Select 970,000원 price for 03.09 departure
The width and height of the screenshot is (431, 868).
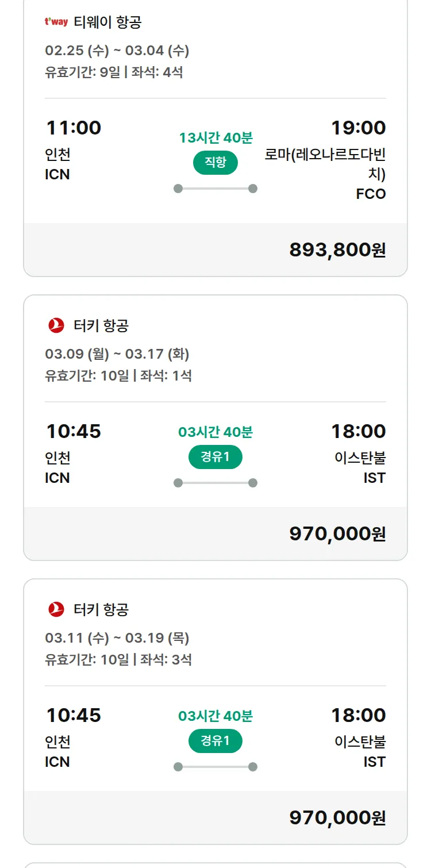pos(337,534)
